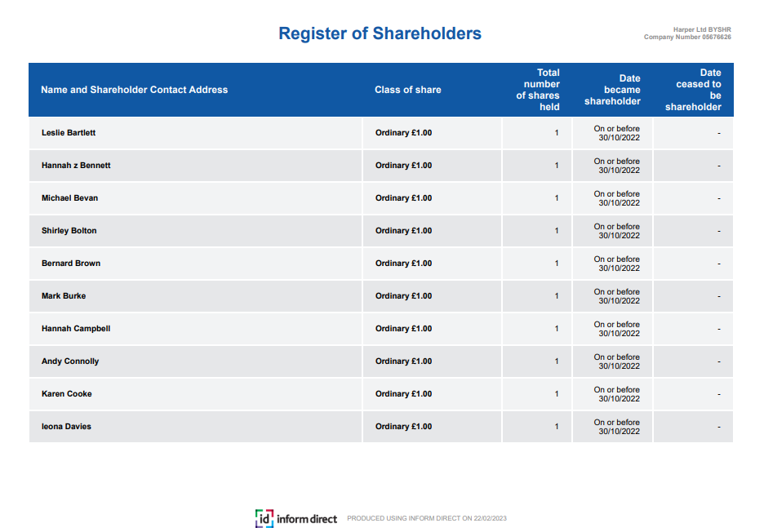Choose the Andy Connolly name entry
This screenshot has height=532, width=764.
coord(70,361)
